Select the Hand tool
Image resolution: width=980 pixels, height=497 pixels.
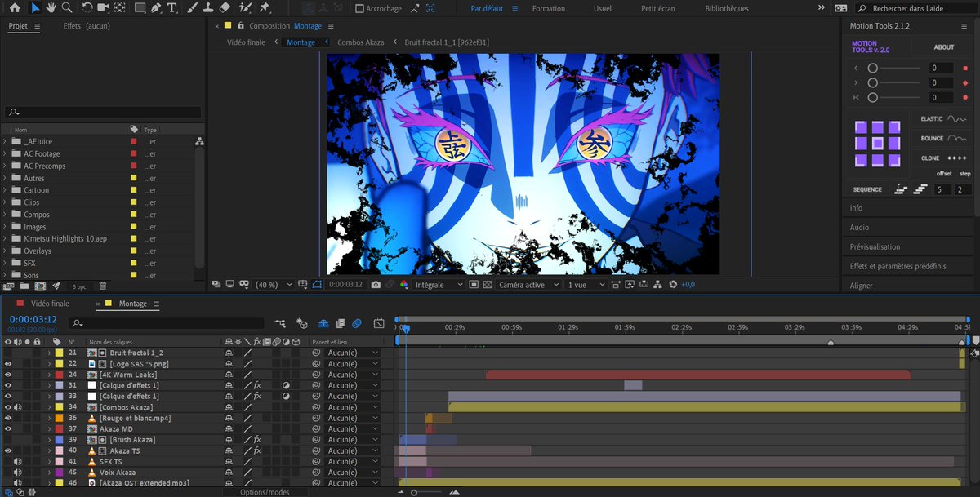(x=51, y=8)
